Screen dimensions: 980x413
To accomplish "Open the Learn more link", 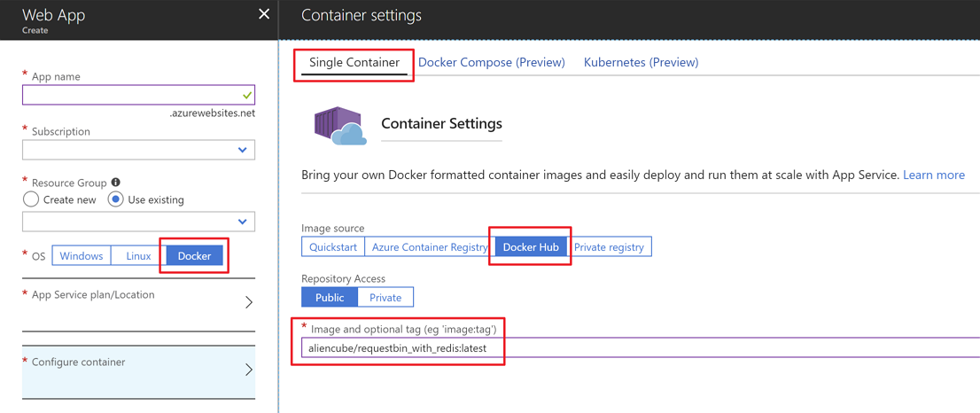I will click(x=934, y=175).
